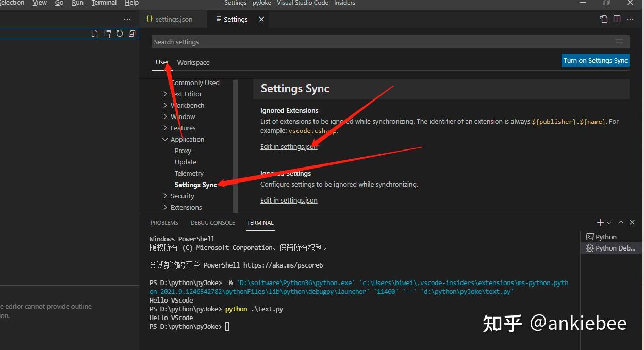Create a new file in the Explorer
Screen dimensions: 644x350
click(x=95, y=33)
